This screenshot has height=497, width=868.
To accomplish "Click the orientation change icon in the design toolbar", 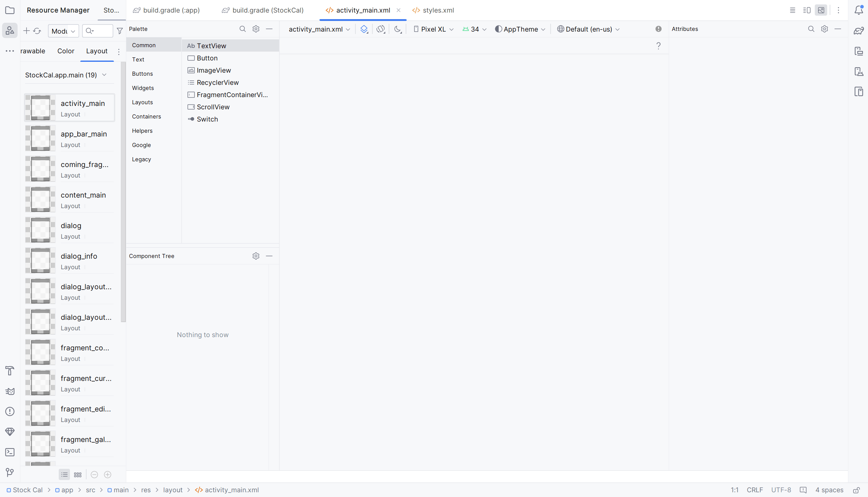I will click(x=381, y=29).
